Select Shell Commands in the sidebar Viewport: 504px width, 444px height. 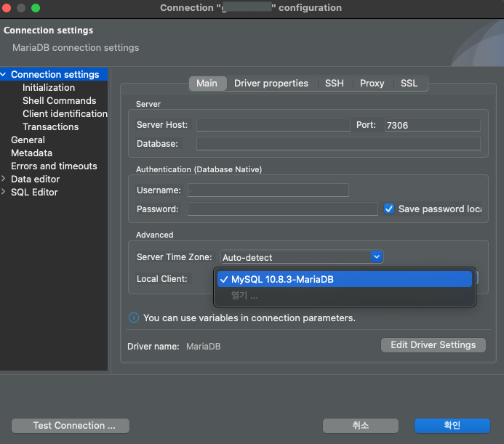pyautogui.click(x=59, y=100)
